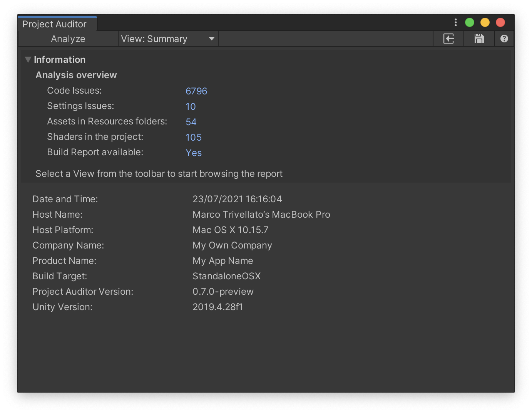This screenshot has height=413, width=532.
Task: Open help via the question mark icon
Action: click(504, 39)
